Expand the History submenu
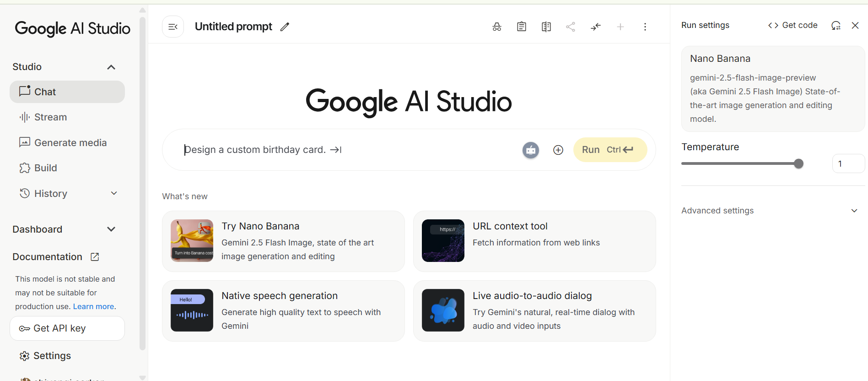The image size is (868, 381). pos(114,193)
